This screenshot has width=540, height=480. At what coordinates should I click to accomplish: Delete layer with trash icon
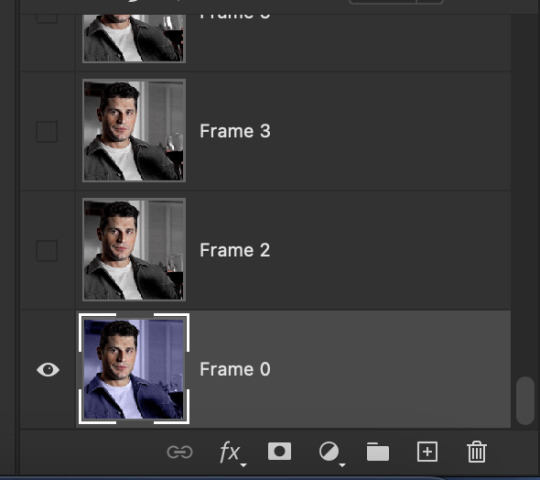[477, 452]
